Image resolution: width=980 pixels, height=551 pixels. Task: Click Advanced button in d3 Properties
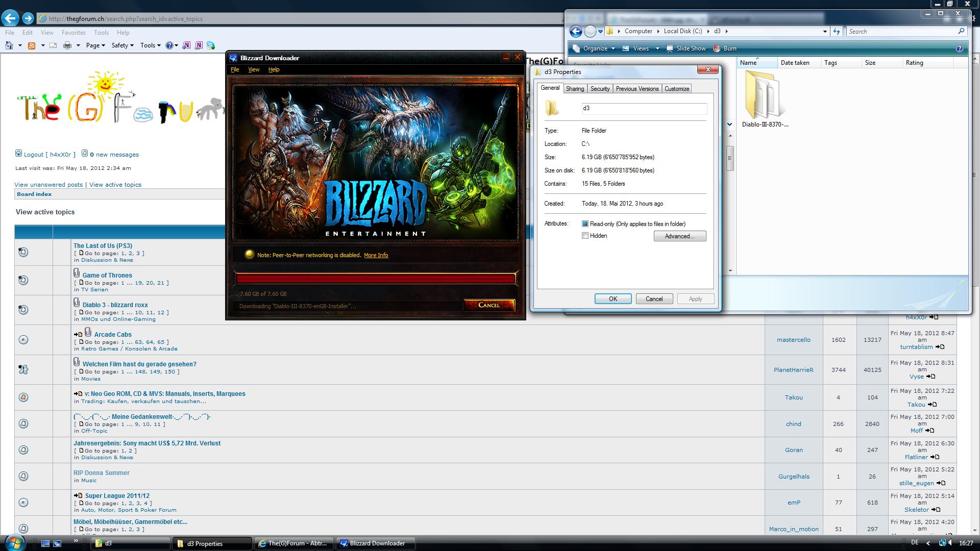coord(680,236)
